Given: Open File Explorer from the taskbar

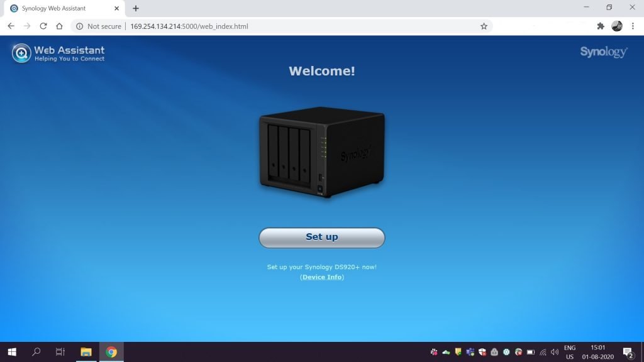Looking at the screenshot, I should pyautogui.click(x=86, y=352).
